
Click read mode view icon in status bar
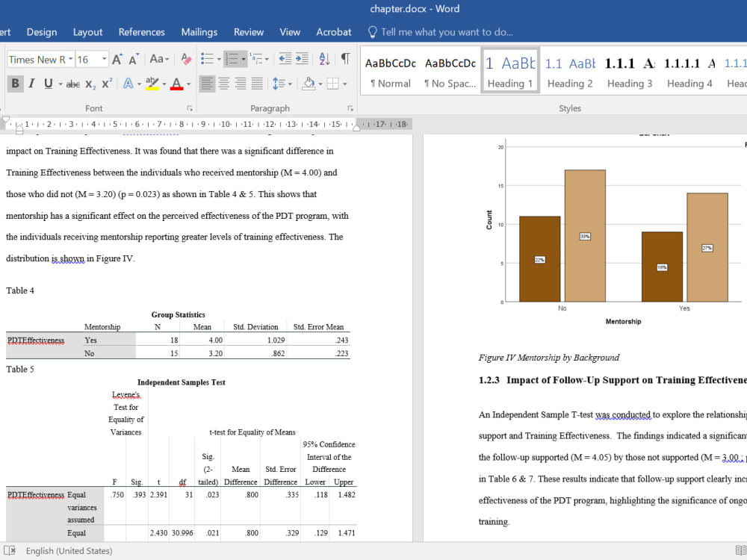tap(740, 550)
